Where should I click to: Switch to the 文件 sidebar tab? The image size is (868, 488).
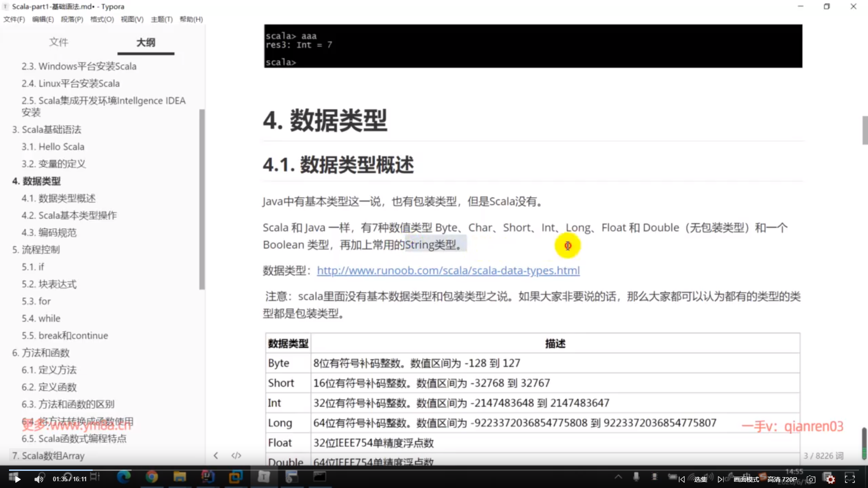[59, 42]
